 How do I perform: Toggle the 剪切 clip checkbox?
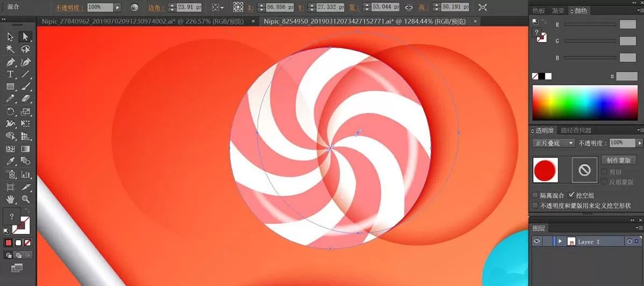click(604, 172)
